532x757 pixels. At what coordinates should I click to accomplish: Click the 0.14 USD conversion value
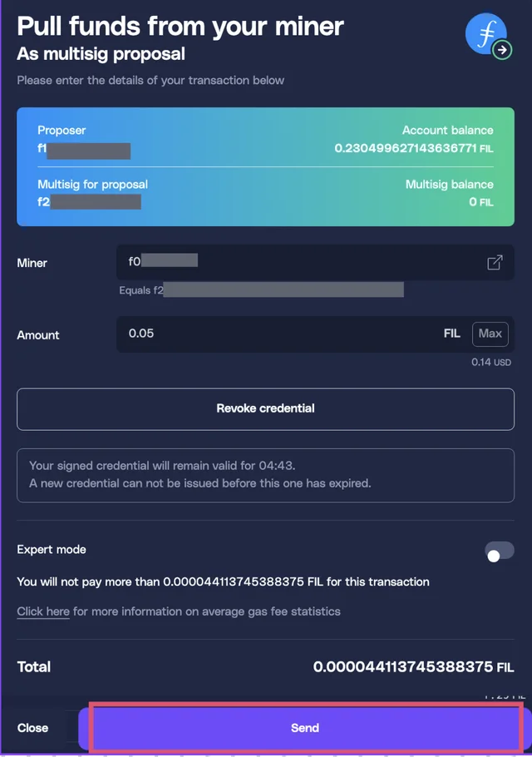click(490, 363)
